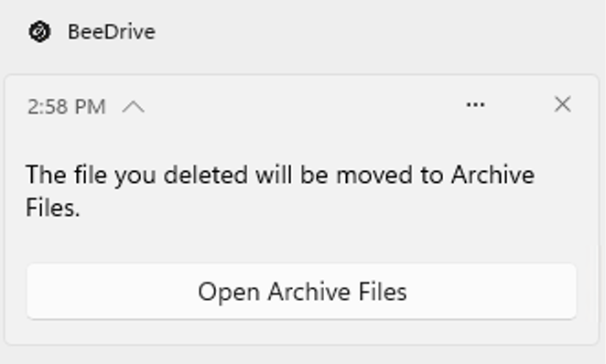
Task: Minimize notification details via the chevron icon
Action: coord(134,107)
